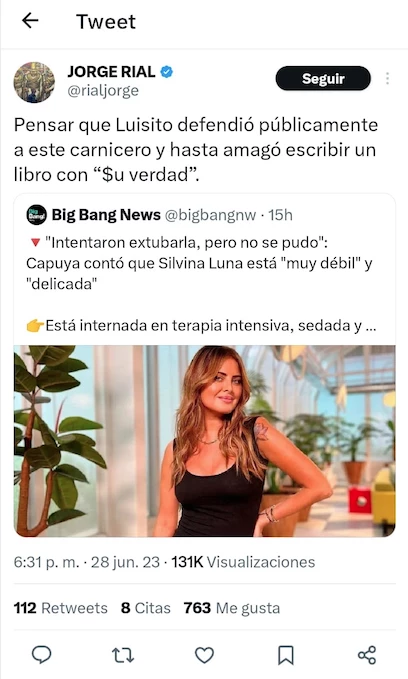
Task: Bookmark this tweet
Action: (286, 655)
